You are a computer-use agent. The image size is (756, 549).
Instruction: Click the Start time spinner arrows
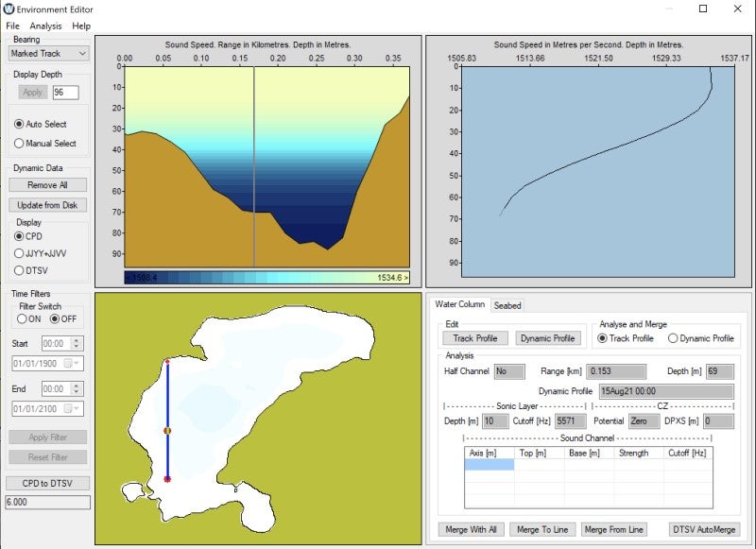pyautogui.click(x=77, y=343)
